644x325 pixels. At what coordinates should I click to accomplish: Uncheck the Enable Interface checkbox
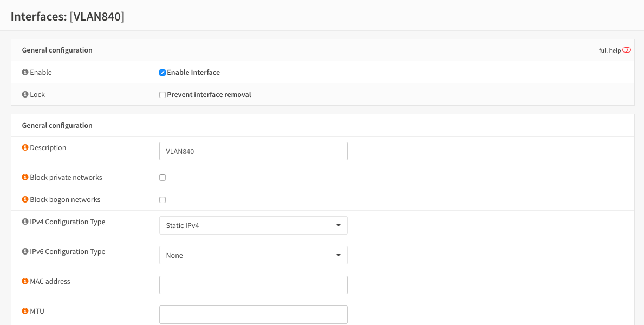click(x=162, y=73)
